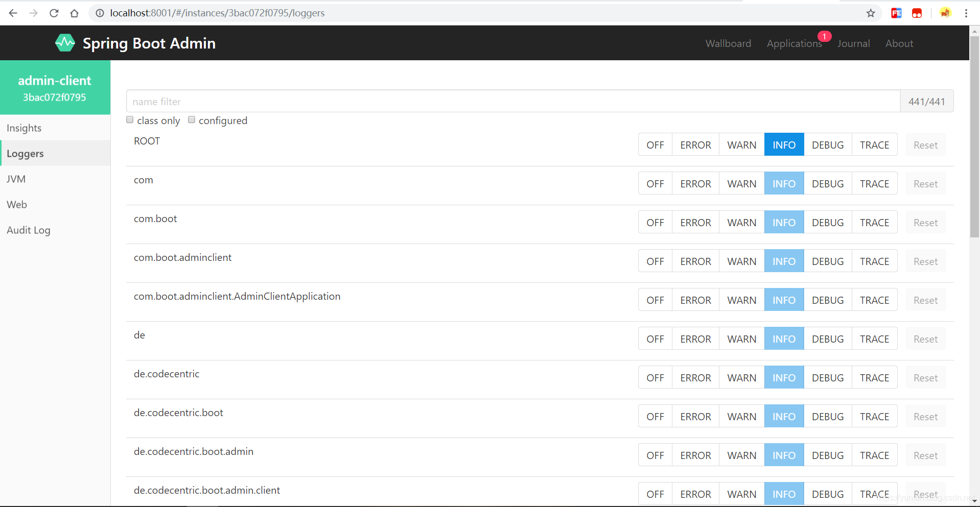The width and height of the screenshot is (980, 507).
Task: Click the ROOT logger name
Action: point(147,141)
